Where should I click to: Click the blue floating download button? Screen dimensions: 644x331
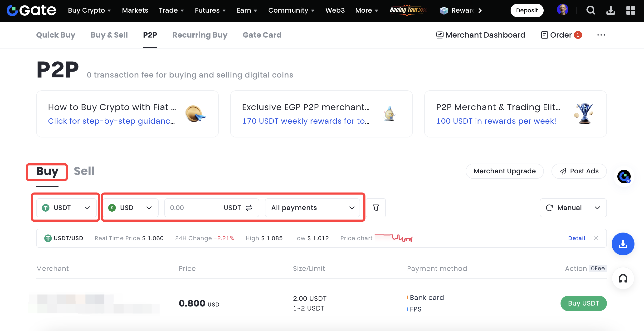point(623,244)
